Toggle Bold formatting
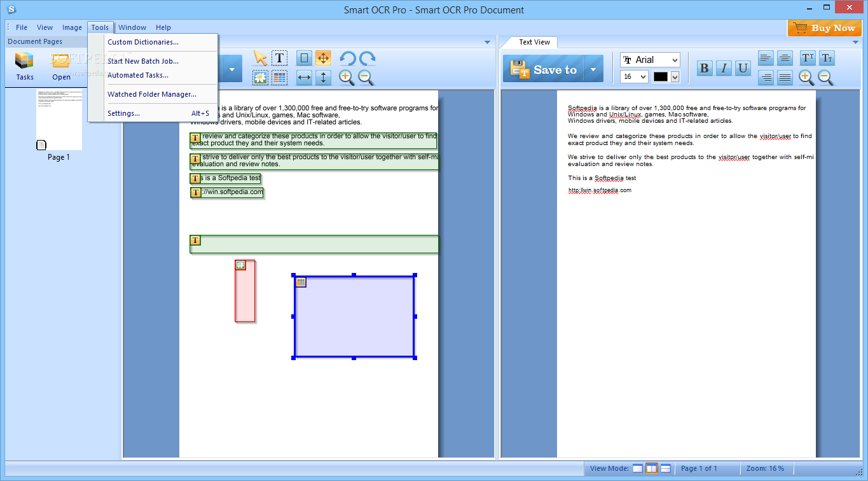868x481 pixels. pos(705,68)
